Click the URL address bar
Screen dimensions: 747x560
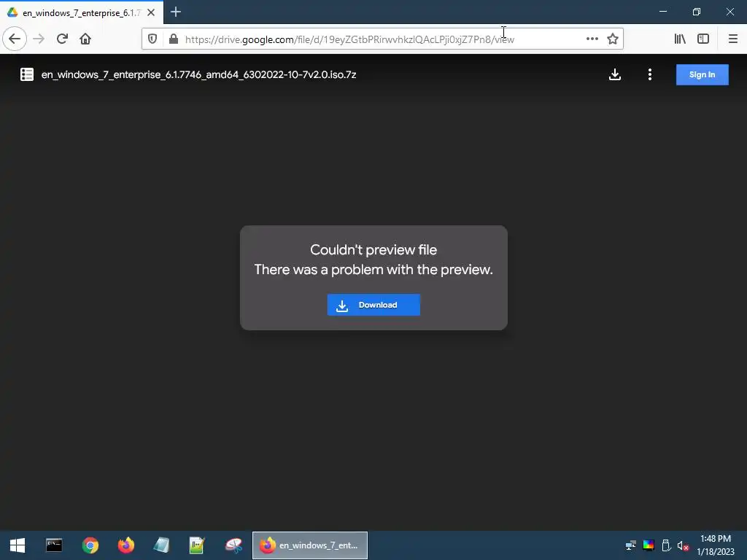[x=381, y=39]
